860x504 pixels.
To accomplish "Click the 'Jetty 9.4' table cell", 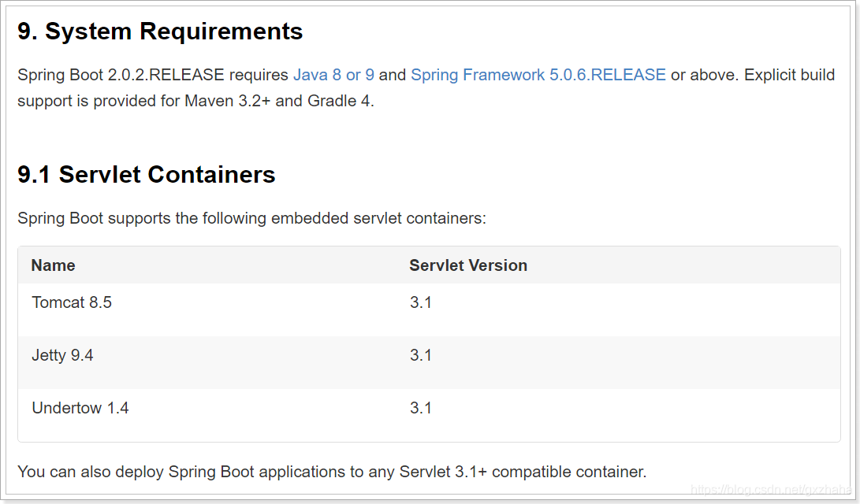I will (x=62, y=355).
